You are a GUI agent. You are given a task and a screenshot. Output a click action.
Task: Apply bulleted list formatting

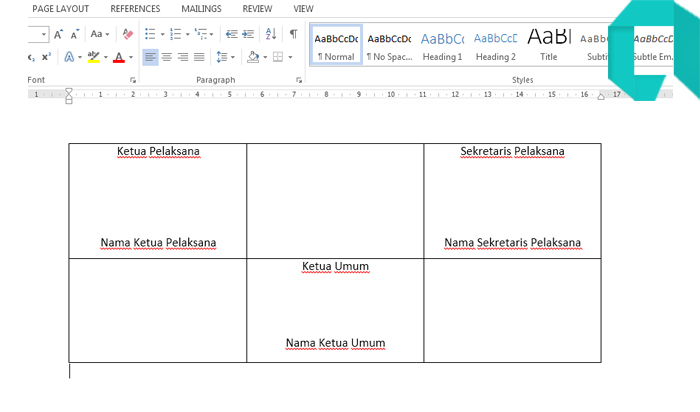pos(150,34)
